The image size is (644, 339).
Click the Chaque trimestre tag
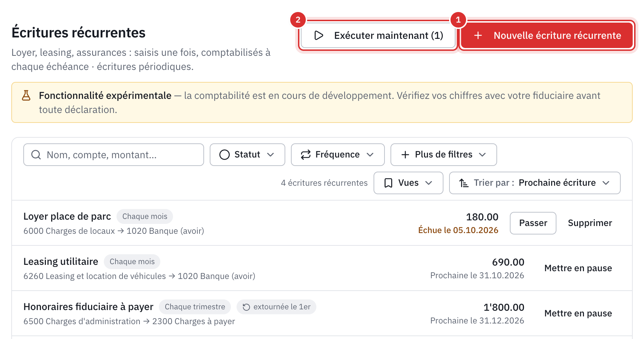click(195, 307)
